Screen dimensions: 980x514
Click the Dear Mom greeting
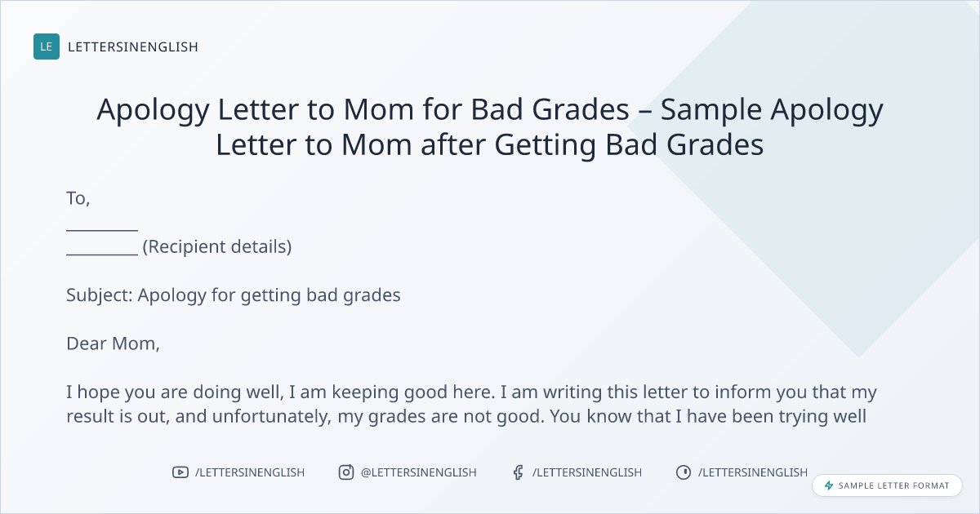click(x=113, y=343)
